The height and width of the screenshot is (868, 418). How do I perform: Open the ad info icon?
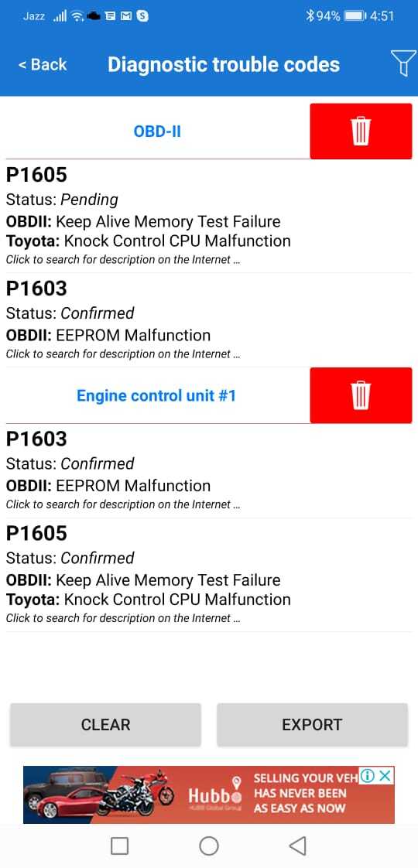367,776
